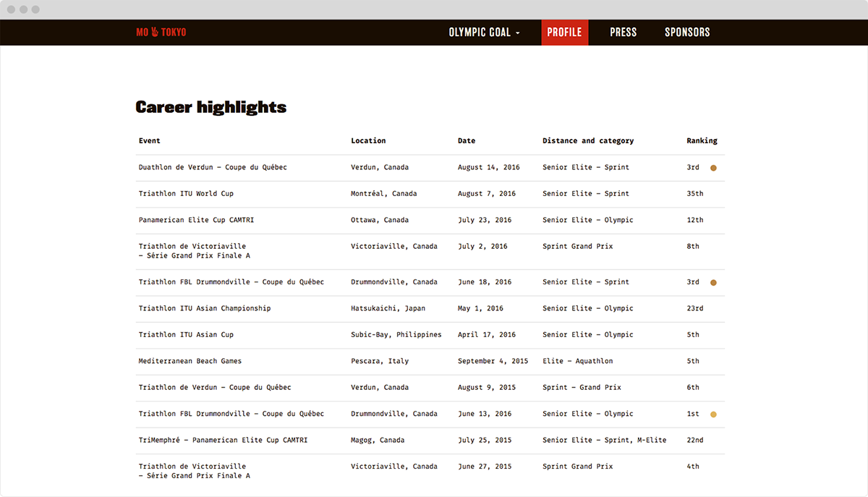Click gold medal dot next to 1st ranking

(713, 415)
